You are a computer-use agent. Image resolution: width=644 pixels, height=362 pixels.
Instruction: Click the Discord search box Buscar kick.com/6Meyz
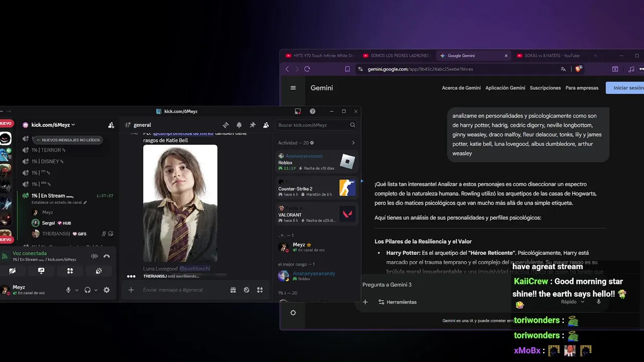tap(317, 125)
